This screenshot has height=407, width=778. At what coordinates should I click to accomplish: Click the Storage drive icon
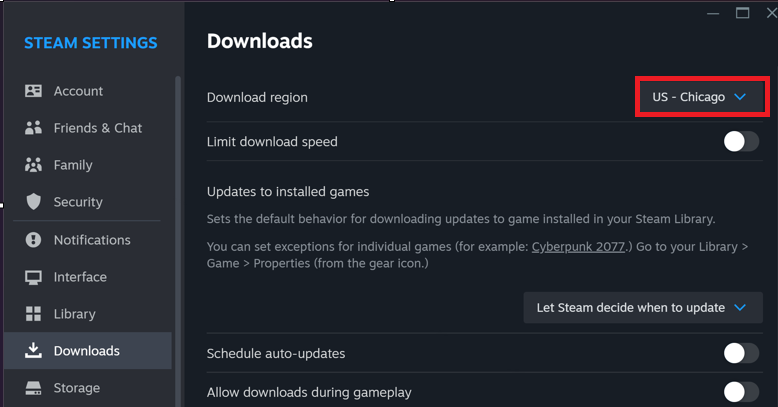[34, 388]
